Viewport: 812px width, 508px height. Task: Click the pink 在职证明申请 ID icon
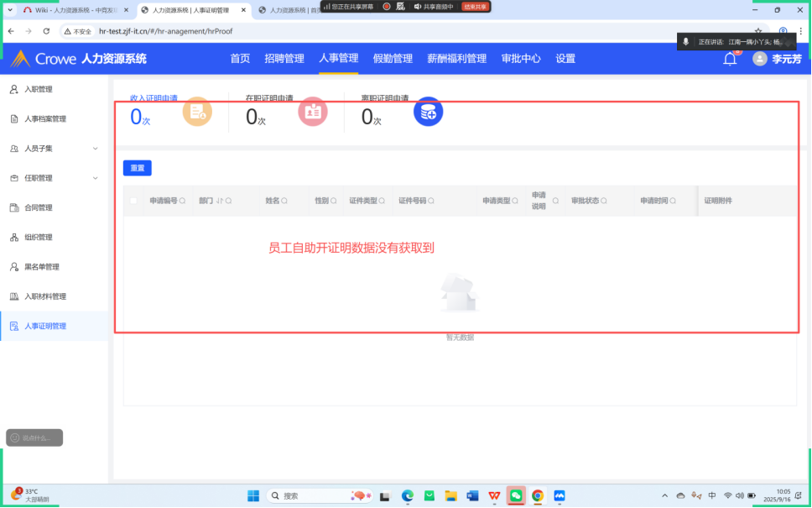(x=313, y=112)
